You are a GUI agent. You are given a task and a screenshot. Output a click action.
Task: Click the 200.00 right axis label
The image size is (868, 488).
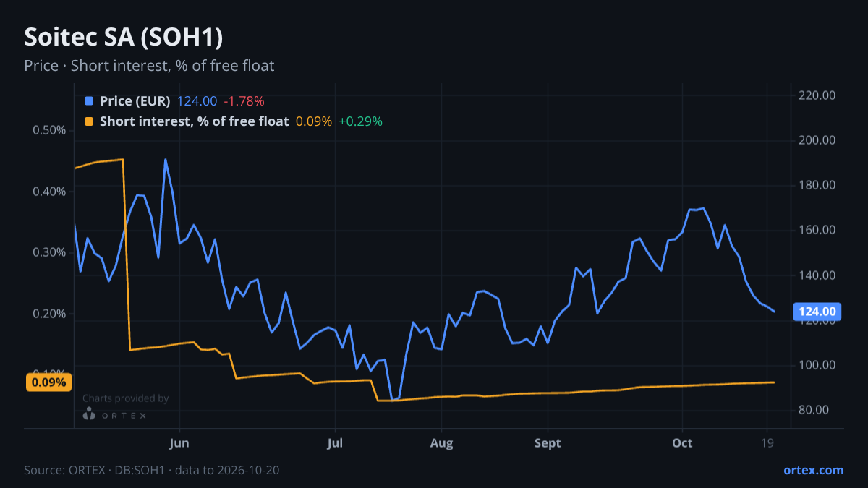point(817,140)
